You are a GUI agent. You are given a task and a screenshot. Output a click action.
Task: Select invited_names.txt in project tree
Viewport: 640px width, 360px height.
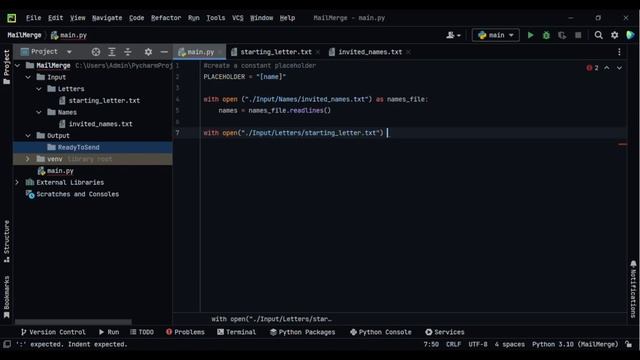click(x=96, y=124)
